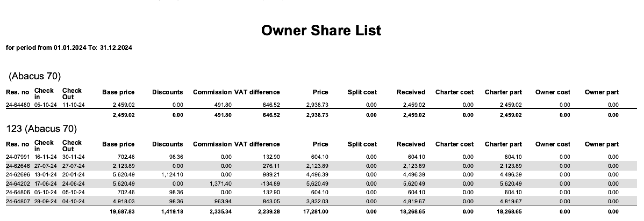Click reservation number 24-62696
This screenshot has width=644, height=221.
coord(18,175)
